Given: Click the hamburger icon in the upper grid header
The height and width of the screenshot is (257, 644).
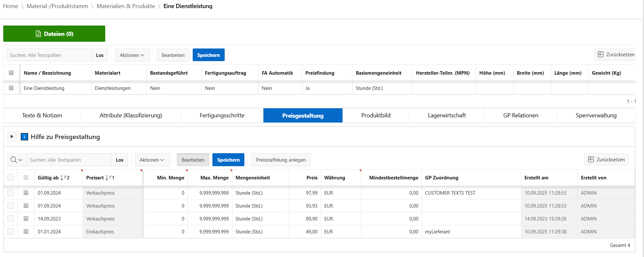Looking at the screenshot, I should (x=11, y=73).
